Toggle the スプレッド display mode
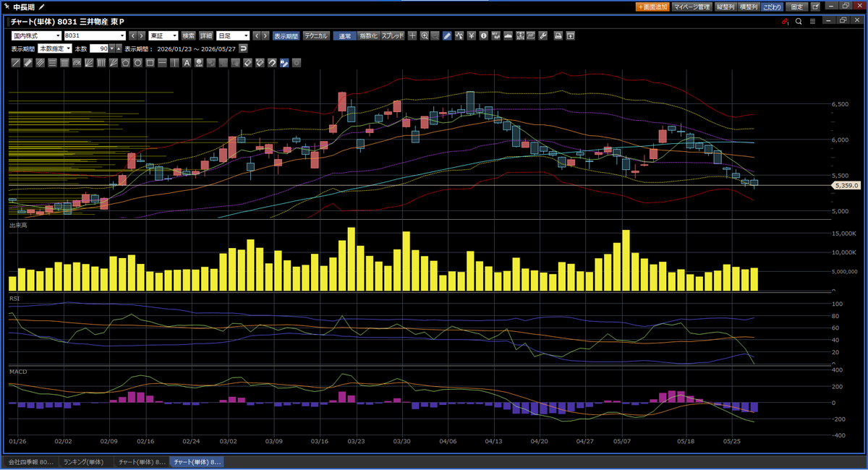Screen dimensions: 868x470 [393, 35]
